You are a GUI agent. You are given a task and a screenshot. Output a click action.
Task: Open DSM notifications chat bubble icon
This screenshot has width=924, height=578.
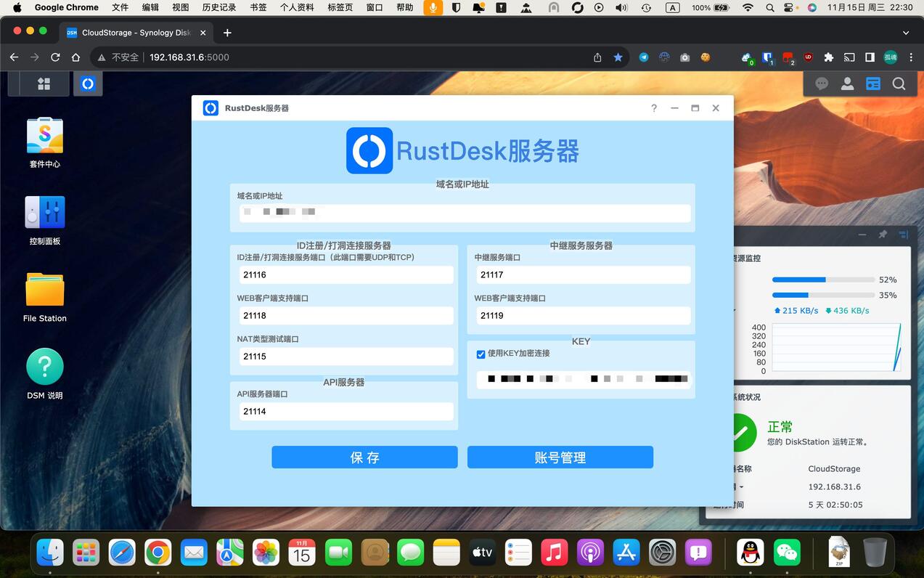click(x=822, y=84)
